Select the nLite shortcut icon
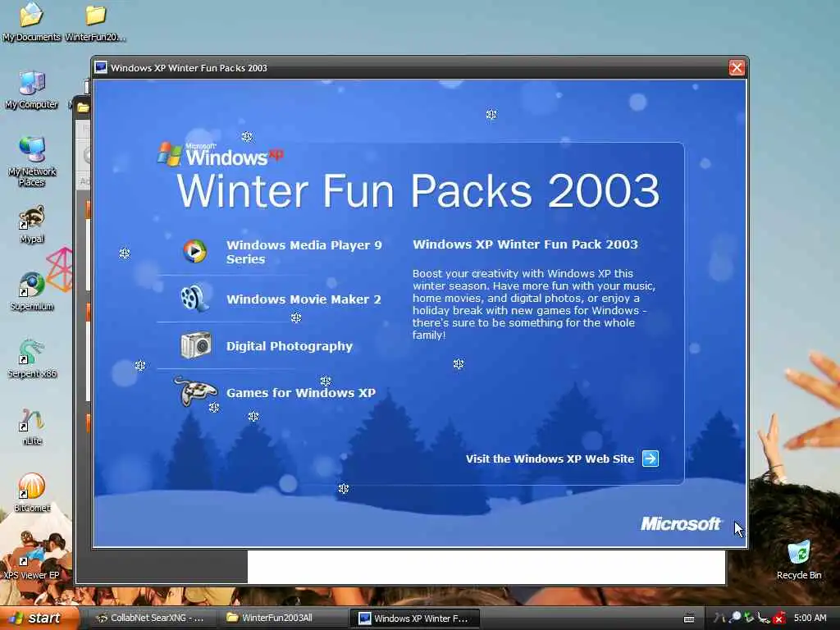 pyautogui.click(x=32, y=427)
